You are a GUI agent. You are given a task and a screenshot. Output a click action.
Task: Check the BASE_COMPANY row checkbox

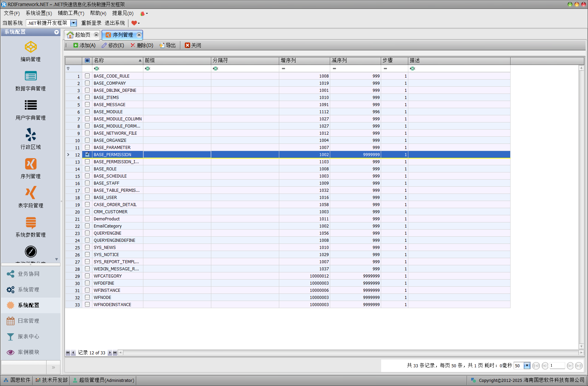click(87, 83)
